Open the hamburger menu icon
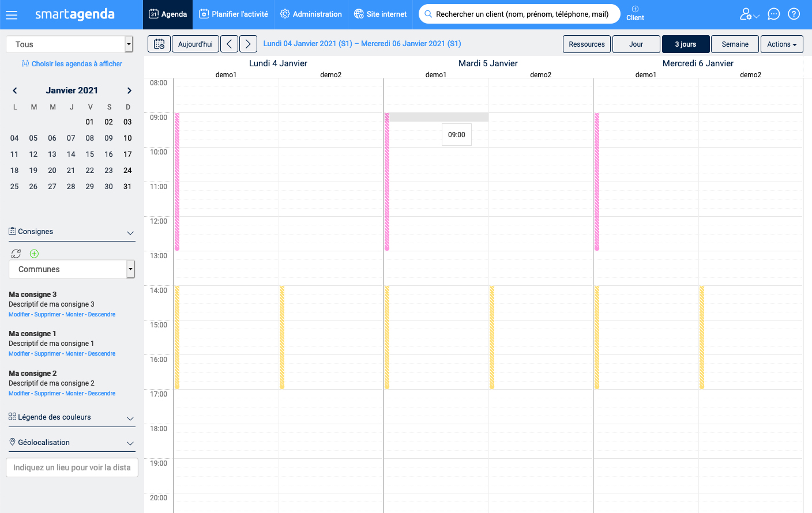This screenshot has width=812, height=513. pos(12,15)
